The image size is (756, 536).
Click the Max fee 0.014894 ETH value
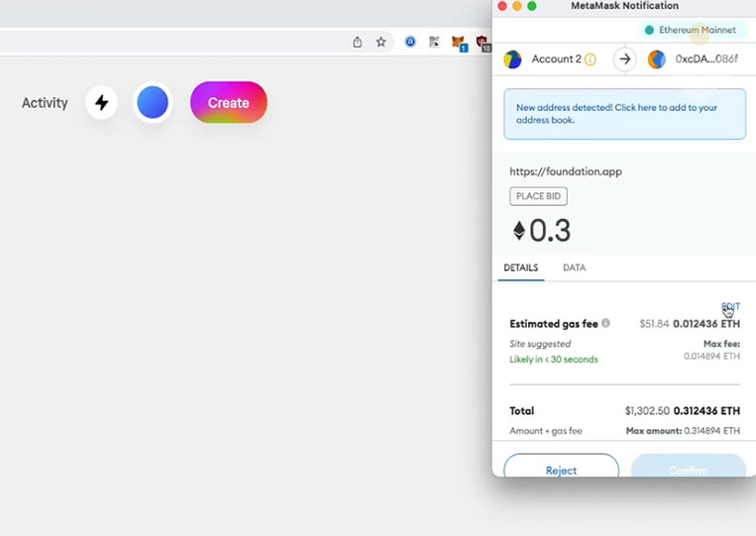[x=711, y=357]
